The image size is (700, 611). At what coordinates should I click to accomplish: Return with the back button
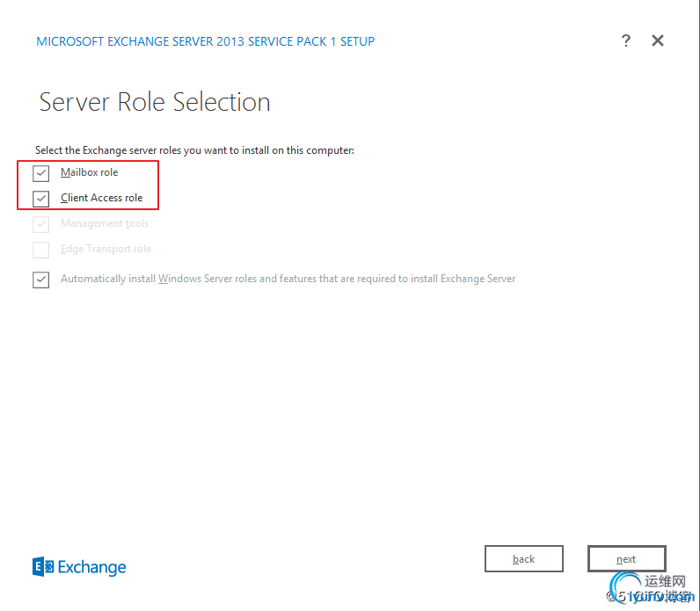click(523, 558)
